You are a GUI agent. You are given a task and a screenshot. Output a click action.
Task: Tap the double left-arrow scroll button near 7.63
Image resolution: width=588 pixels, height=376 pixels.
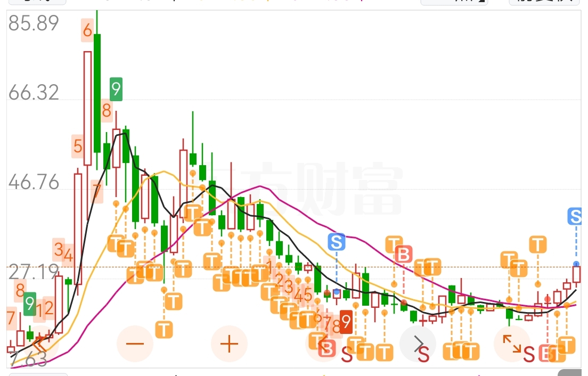(x=40, y=344)
